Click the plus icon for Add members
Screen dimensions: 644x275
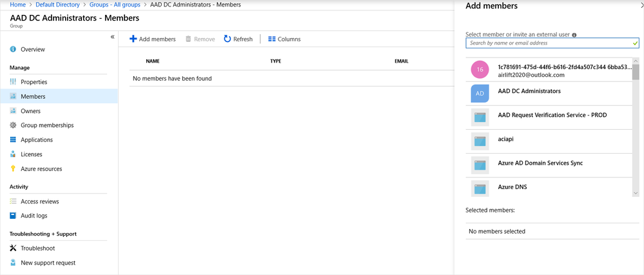point(133,39)
